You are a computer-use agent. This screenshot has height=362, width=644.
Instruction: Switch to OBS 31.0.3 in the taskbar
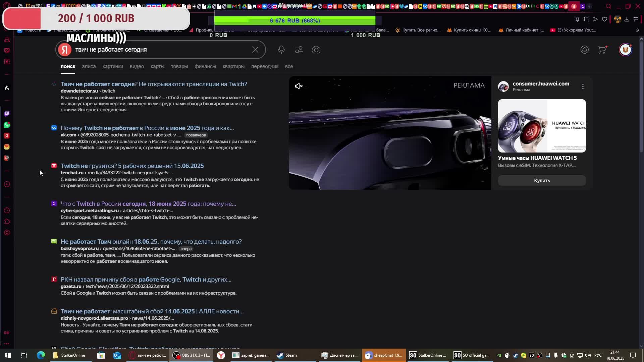point(192,355)
